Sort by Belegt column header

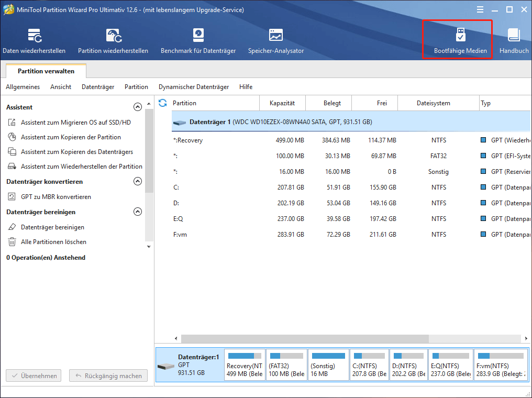(x=328, y=103)
